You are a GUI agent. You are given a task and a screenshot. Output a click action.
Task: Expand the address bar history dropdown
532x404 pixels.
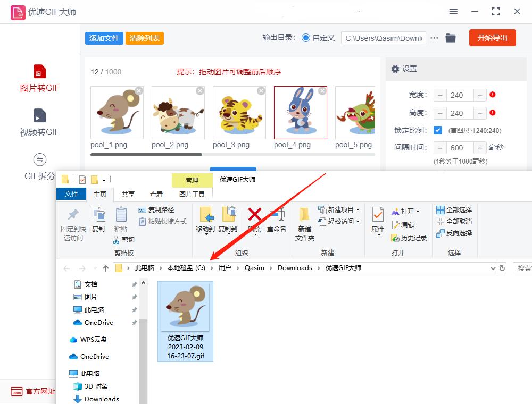click(494, 268)
